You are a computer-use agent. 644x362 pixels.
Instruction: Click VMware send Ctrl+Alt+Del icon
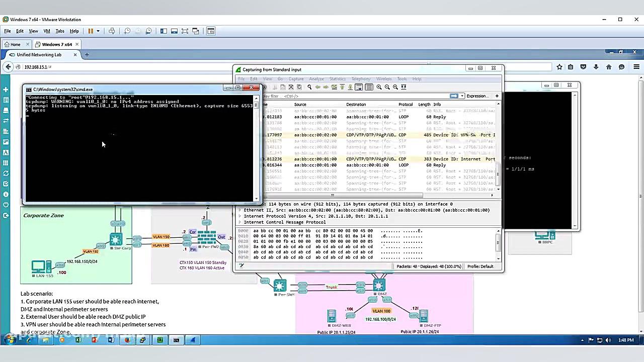coord(112,31)
